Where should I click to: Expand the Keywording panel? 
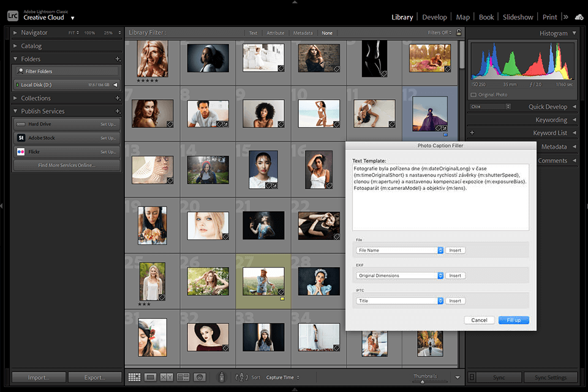pos(575,119)
